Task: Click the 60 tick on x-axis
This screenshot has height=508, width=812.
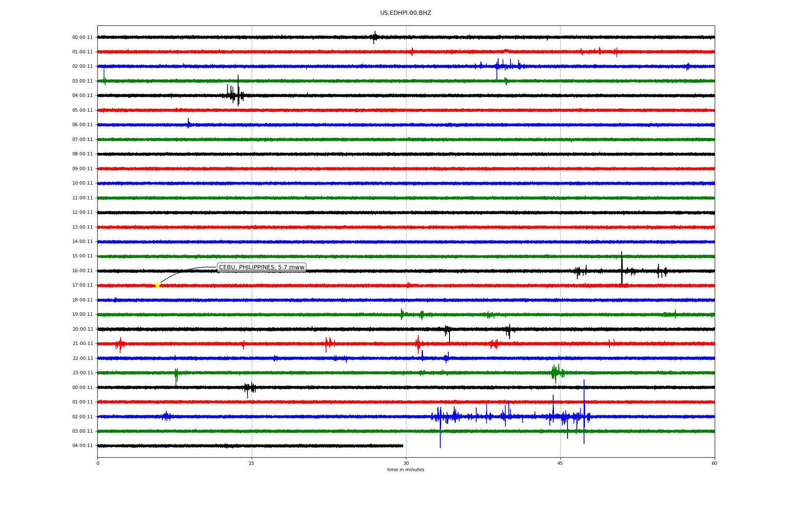Action: tap(714, 463)
